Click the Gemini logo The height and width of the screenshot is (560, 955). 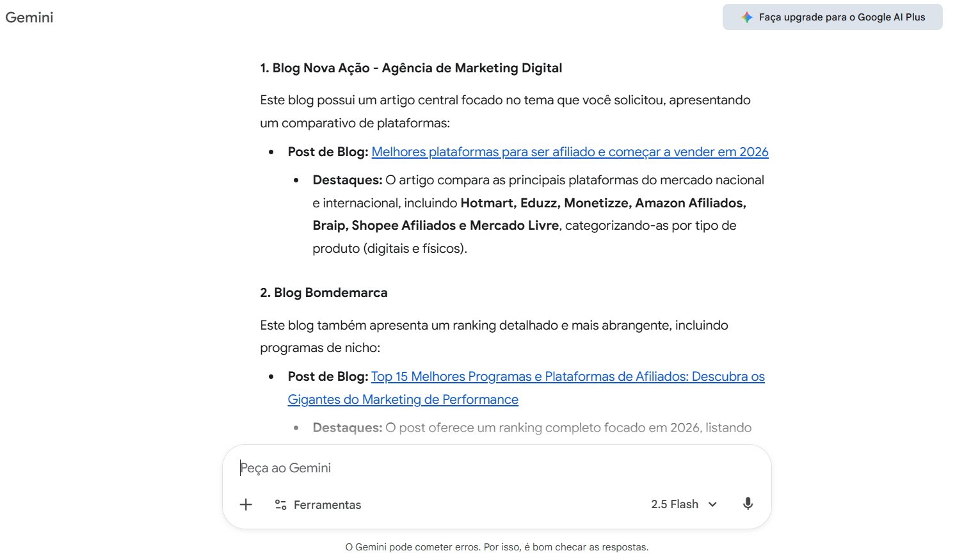[x=29, y=17]
